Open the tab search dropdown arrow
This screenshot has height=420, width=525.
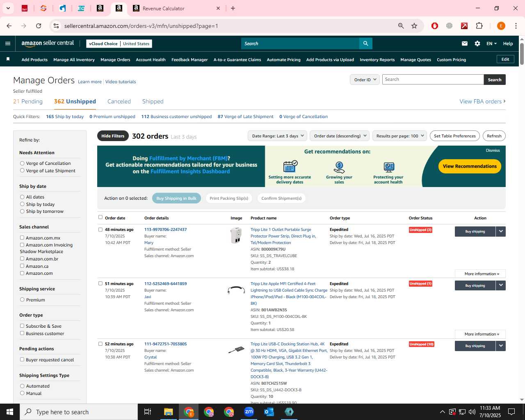click(8, 8)
